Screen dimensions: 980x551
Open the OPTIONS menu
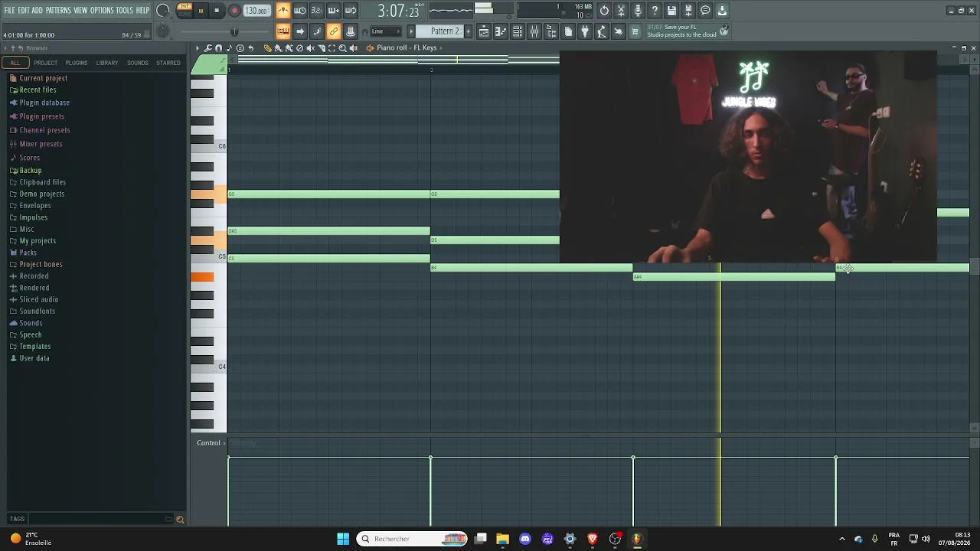point(102,10)
